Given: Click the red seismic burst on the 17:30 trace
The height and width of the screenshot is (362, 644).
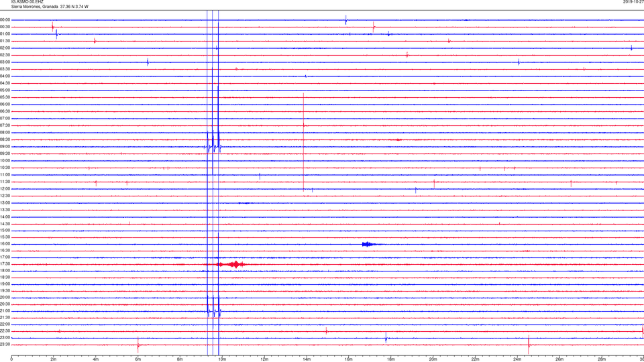Looking at the screenshot, I should tap(231, 264).
